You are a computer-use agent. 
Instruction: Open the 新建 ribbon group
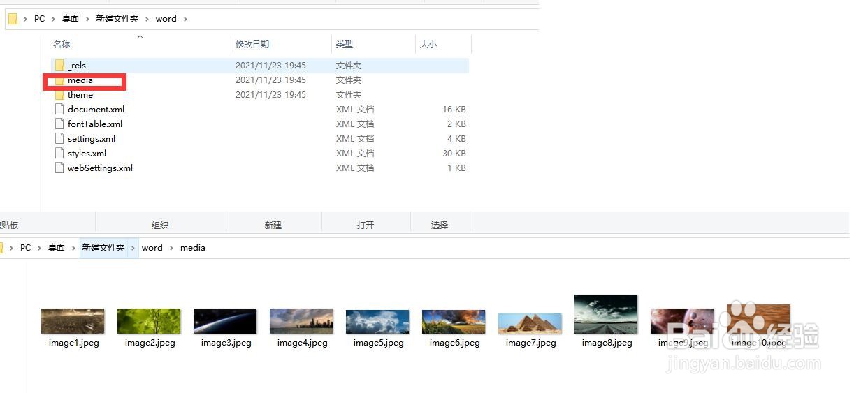click(273, 225)
